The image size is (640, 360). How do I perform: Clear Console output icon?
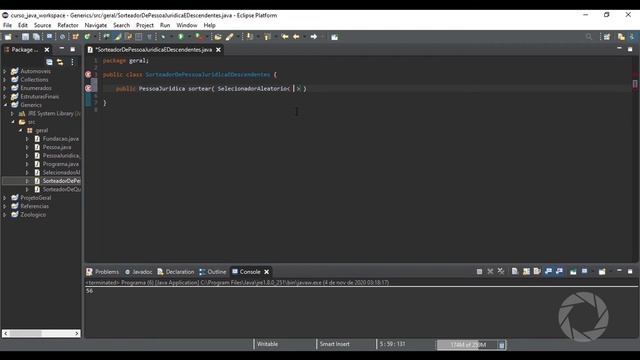(x=515, y=271)
